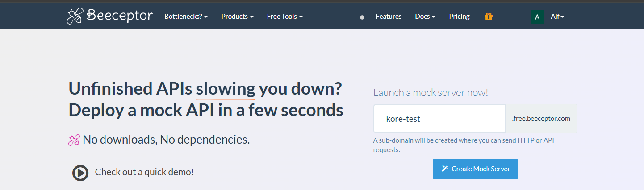Click the 'Launch a mock server now!' heading
Screen dimensions: 644x190
click(x=431, y=92)
